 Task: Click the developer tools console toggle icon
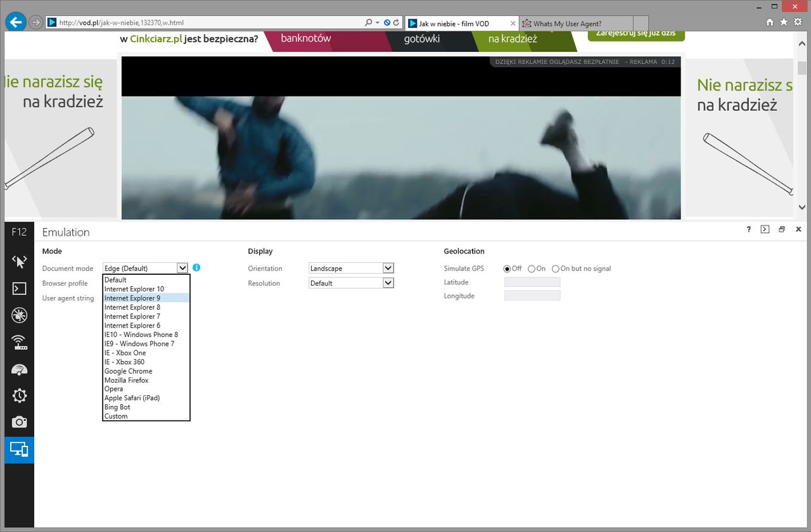[765, 229]
